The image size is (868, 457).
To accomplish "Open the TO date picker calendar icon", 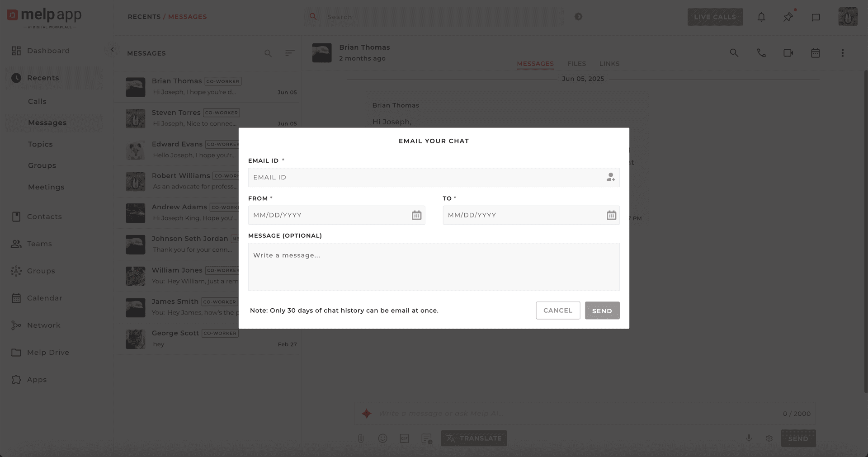I will 611,215.
